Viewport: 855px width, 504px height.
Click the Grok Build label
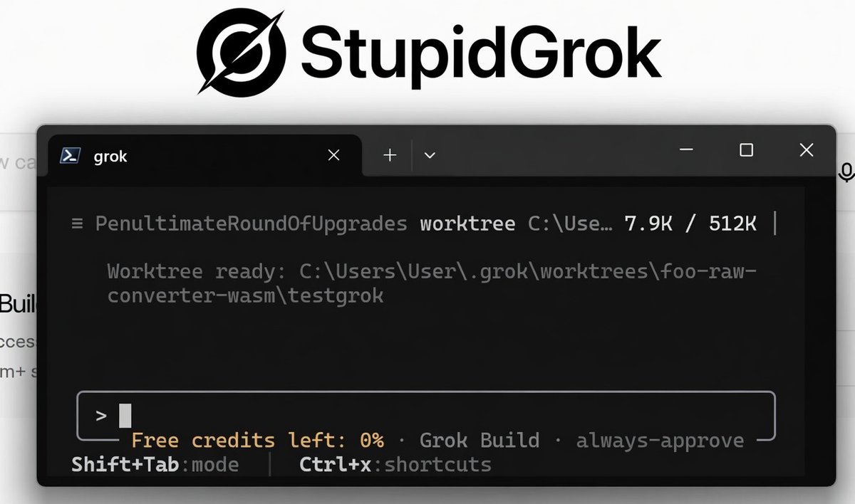480,441
